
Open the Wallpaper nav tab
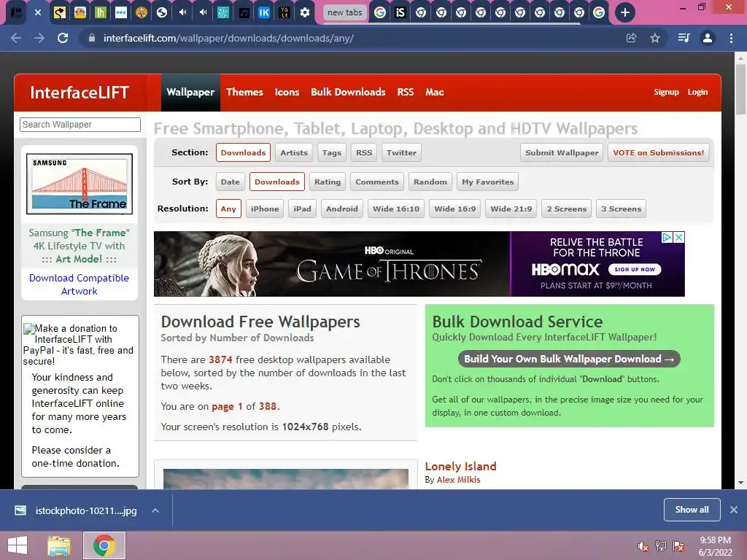click(190, 93)
